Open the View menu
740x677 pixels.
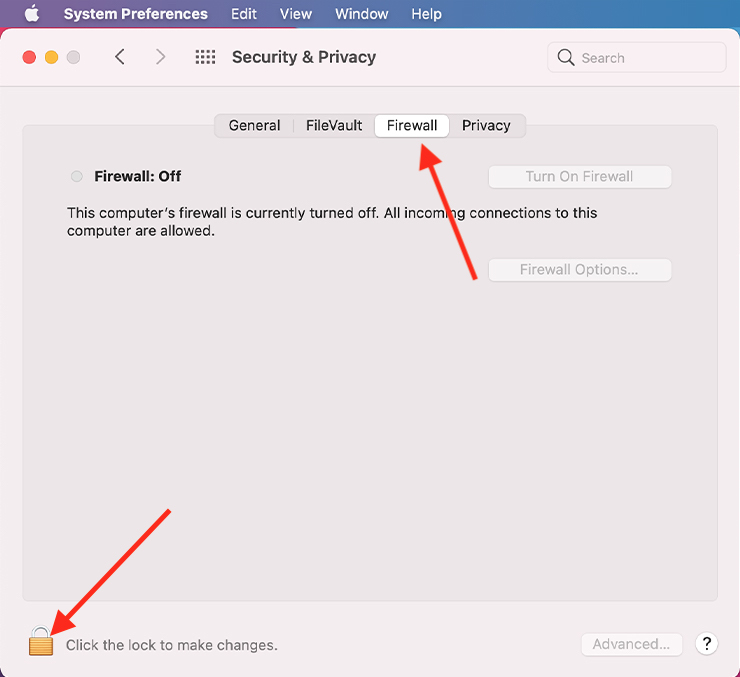click(x=295, y=14)
